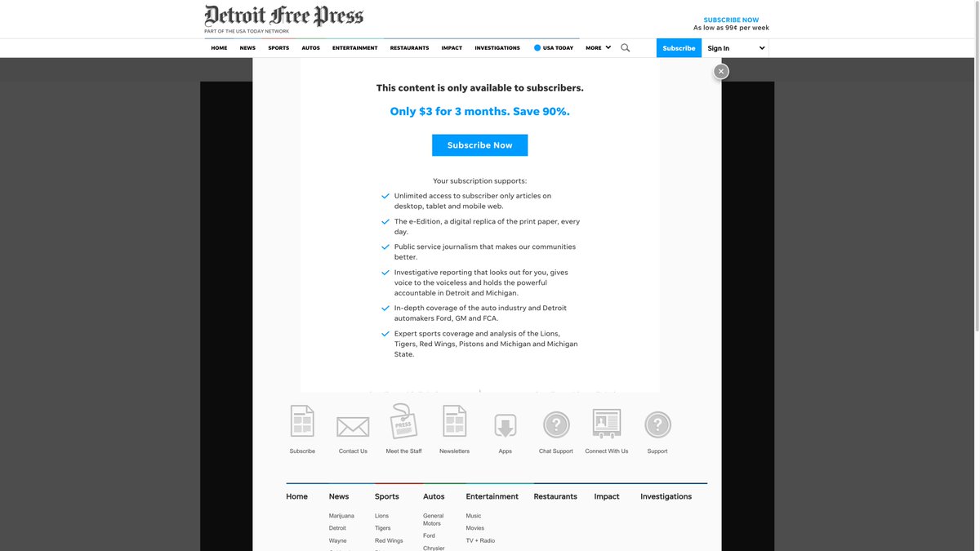The height and width of the screenshot is (551, 980).
Task: Open the Detroit footer link
Action: 337,528
